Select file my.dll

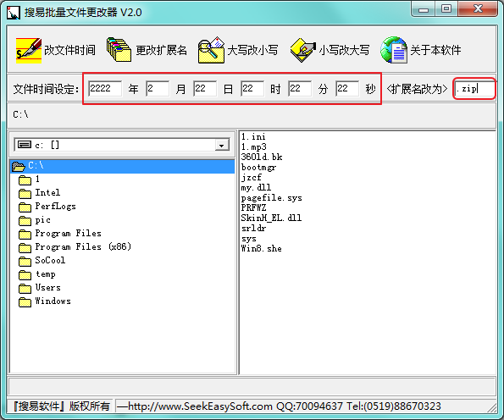point(256,188)
